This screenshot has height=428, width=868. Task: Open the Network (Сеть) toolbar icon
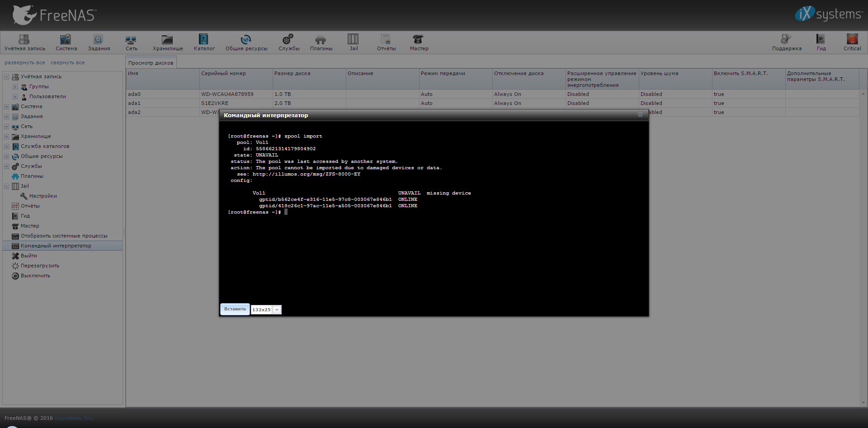point(131,40)
